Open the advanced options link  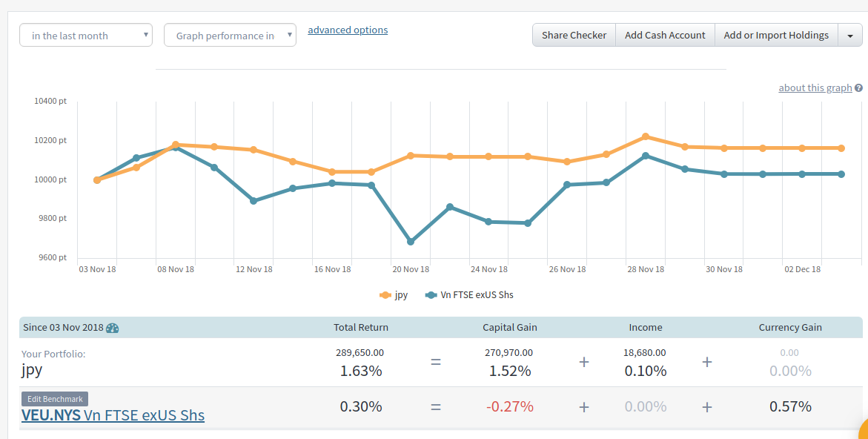click(x=348, y=30)
